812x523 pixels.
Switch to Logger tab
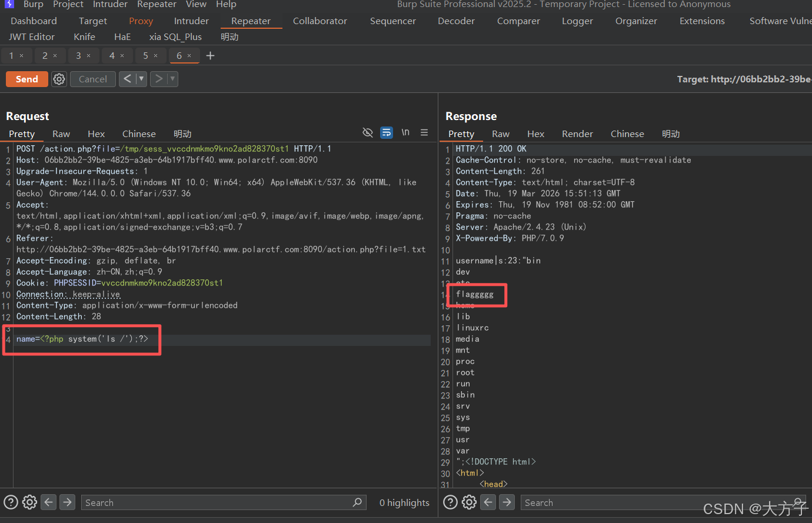pyautogui.click(x=577, y=21)
